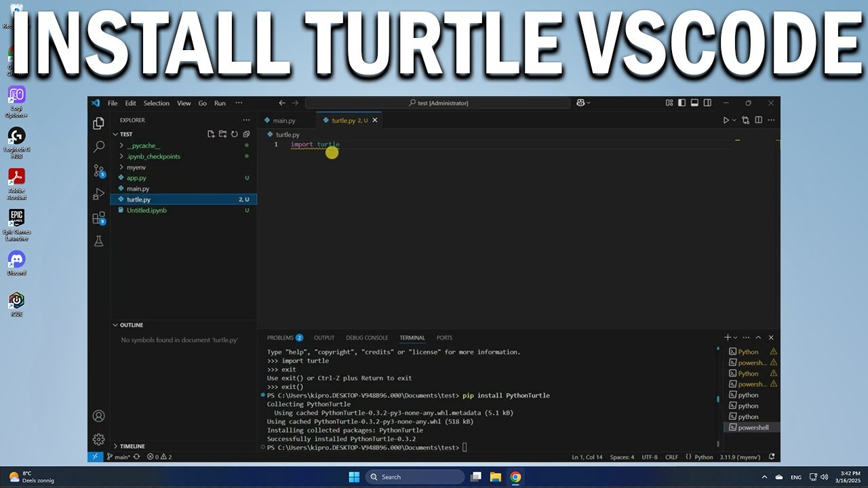The height and width of the screenshot is (488, 868).
Task: Open app.py in the Explorer
Action: click(183, 178)
